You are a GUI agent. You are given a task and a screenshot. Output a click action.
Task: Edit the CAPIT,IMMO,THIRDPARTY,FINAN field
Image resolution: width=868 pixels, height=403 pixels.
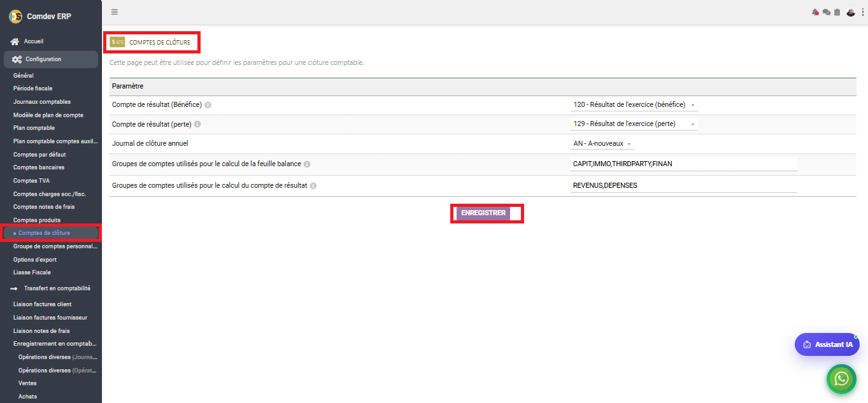[x=684, y=164]
